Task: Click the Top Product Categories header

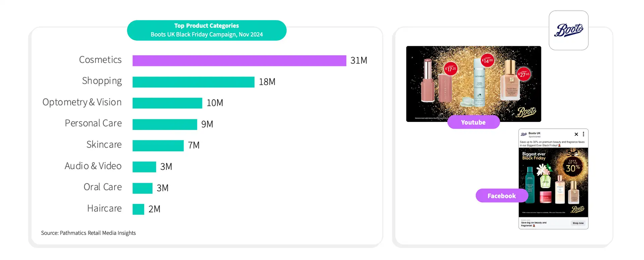Action: click(207, 30)
